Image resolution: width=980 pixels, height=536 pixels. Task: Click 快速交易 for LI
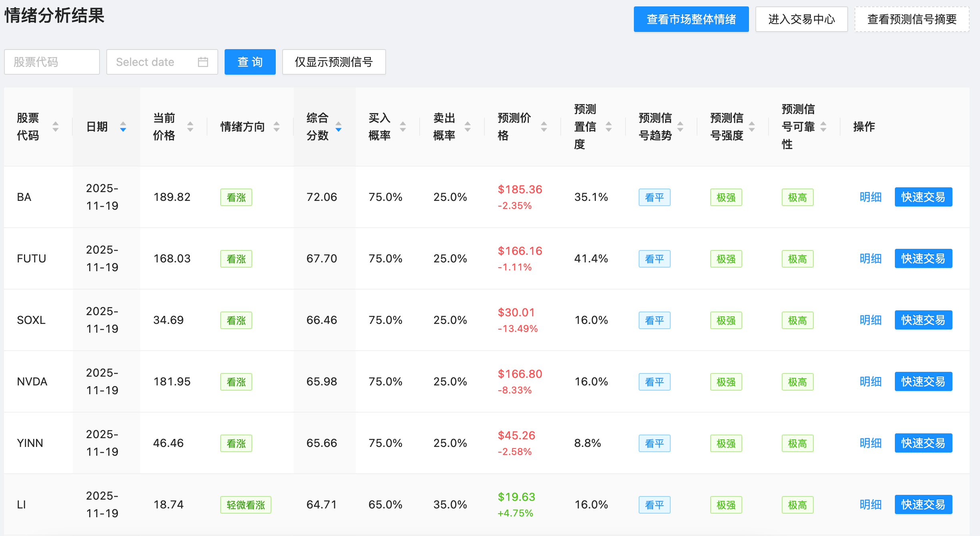pyautogui.click(x=924, y=504)
